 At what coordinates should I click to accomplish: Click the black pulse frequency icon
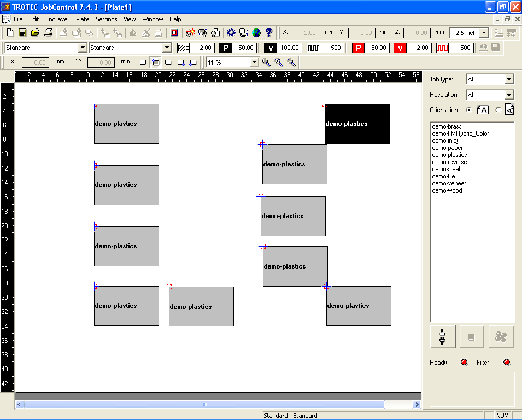coord(313,48)
